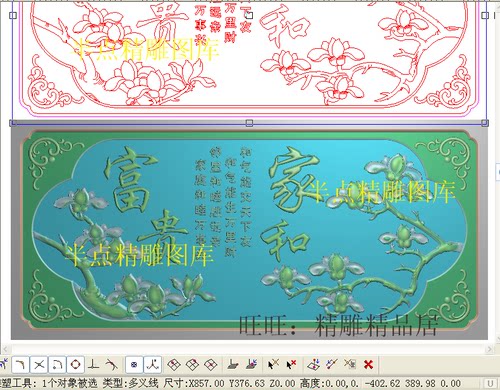Click the U button in status bar
This screenshot has height=390, width=500.
490,383
